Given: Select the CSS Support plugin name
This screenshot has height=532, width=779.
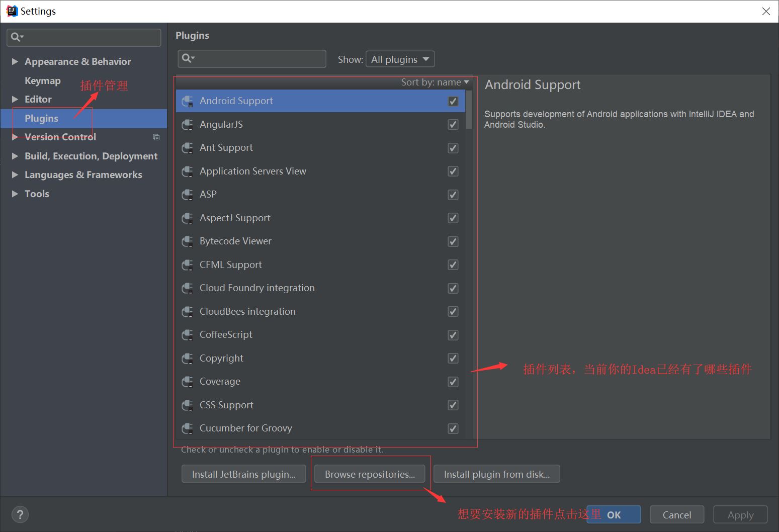Looking at the screenshot, I should [x=226, y=405].
